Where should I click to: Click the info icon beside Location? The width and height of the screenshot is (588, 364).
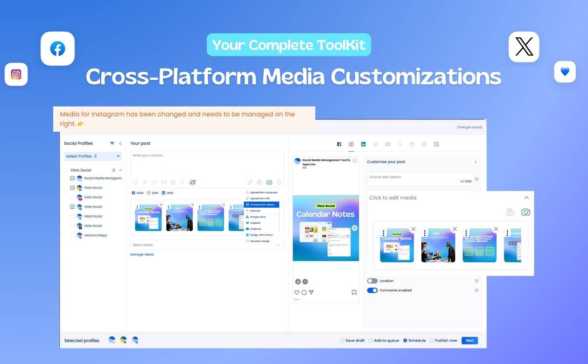coord(476,281)
